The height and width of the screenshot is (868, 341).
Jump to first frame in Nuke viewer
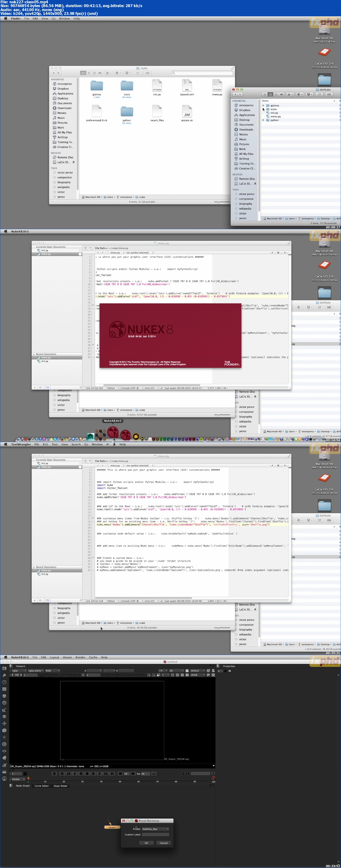click(62, 774)
